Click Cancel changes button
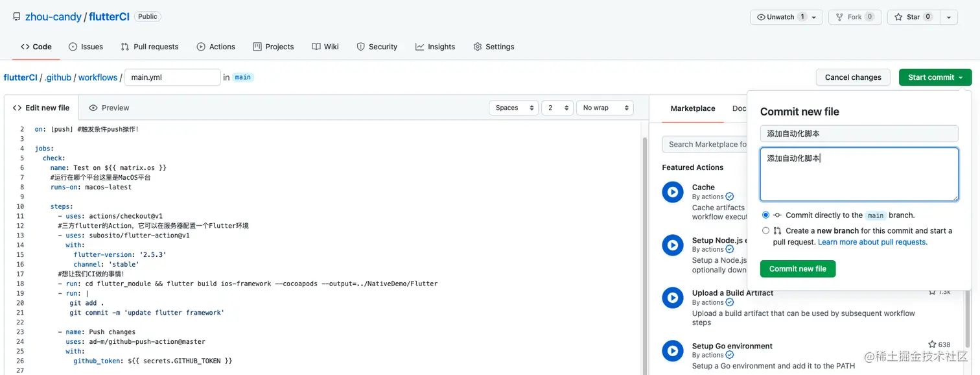 [853, 77]
